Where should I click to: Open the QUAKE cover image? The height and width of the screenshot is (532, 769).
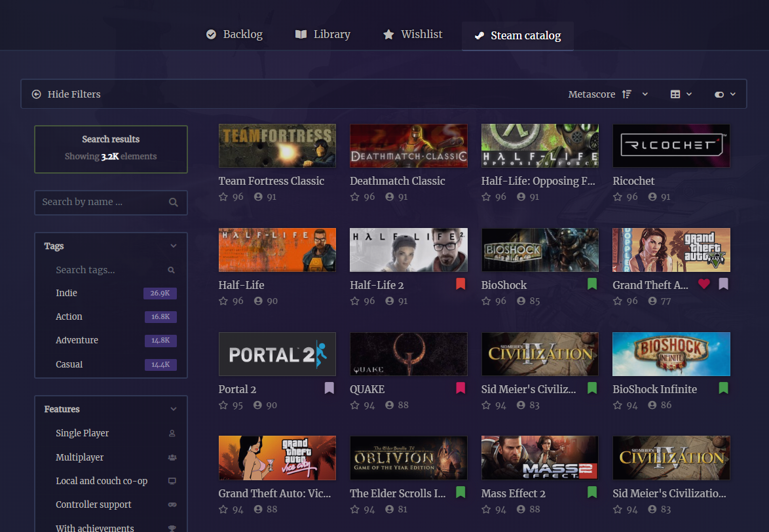409,354
